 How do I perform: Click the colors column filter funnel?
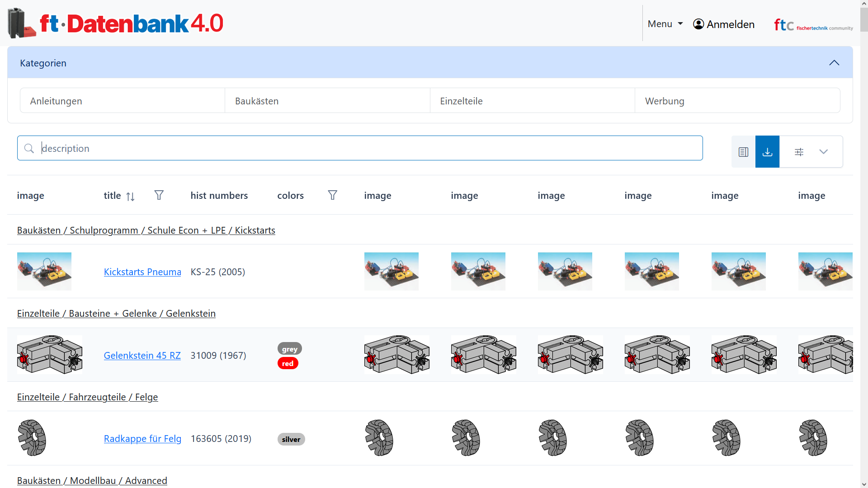click(332, 195)
